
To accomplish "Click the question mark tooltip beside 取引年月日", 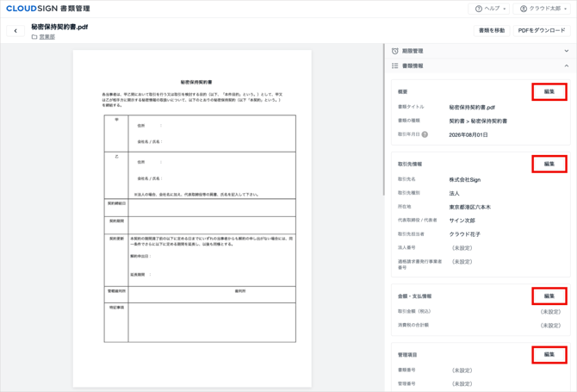I will pyautogui.click(x=425, y=134).
